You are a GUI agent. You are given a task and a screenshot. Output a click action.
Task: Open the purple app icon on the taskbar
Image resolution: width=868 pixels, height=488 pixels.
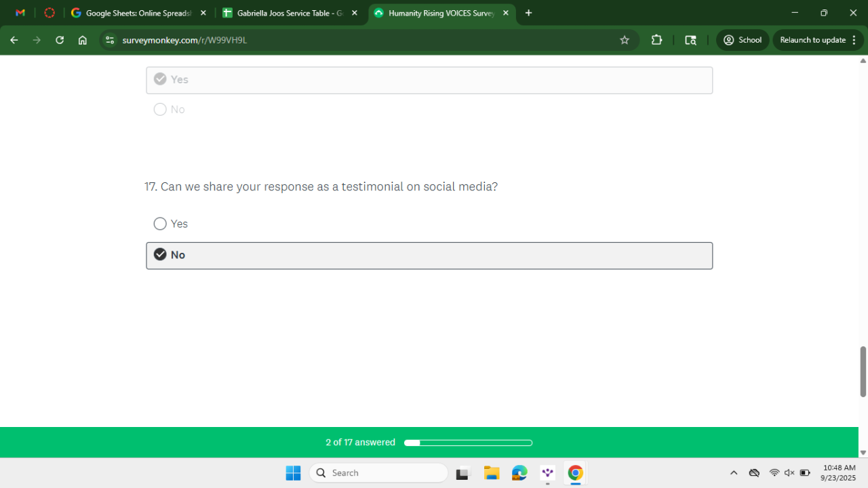[x=547, y=473]
